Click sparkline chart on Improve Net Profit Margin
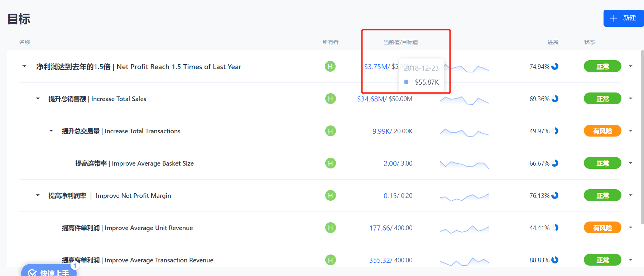The height and width of the screenshot is (276, 644). coord(465,197)
